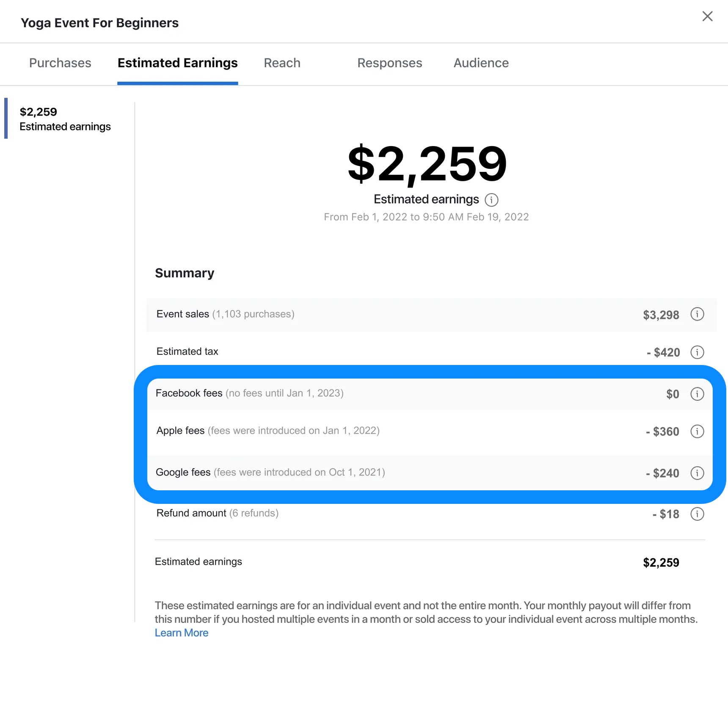Close the Yoga Event insights dialog
This screenshot has height=713, width=728.
[707, 17]
